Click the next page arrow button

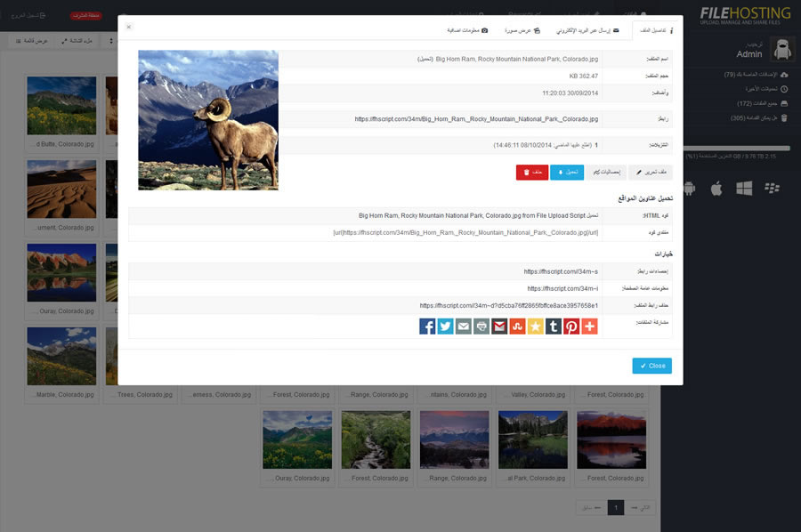pyautogui.click(x=640, y=507)
